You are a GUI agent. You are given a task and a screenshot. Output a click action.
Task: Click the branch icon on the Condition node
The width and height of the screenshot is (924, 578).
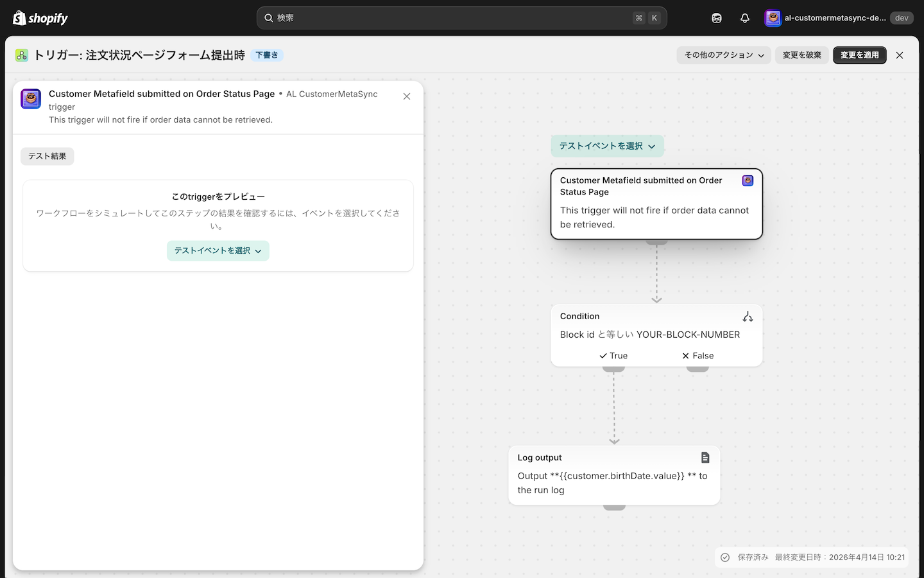point(748,317)
